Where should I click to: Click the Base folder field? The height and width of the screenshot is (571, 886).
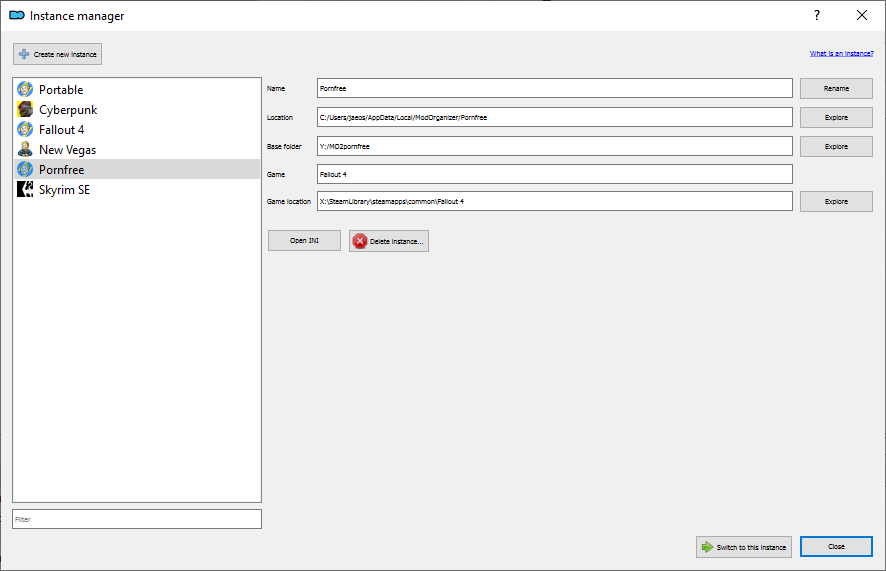[x=555, y=146]
